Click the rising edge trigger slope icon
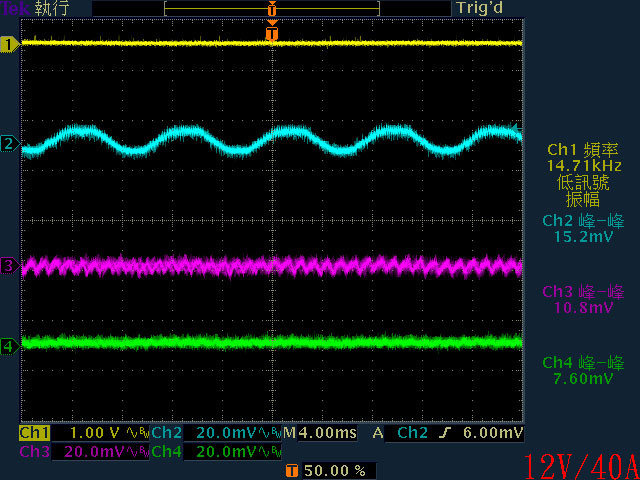 tap(445, 433)
